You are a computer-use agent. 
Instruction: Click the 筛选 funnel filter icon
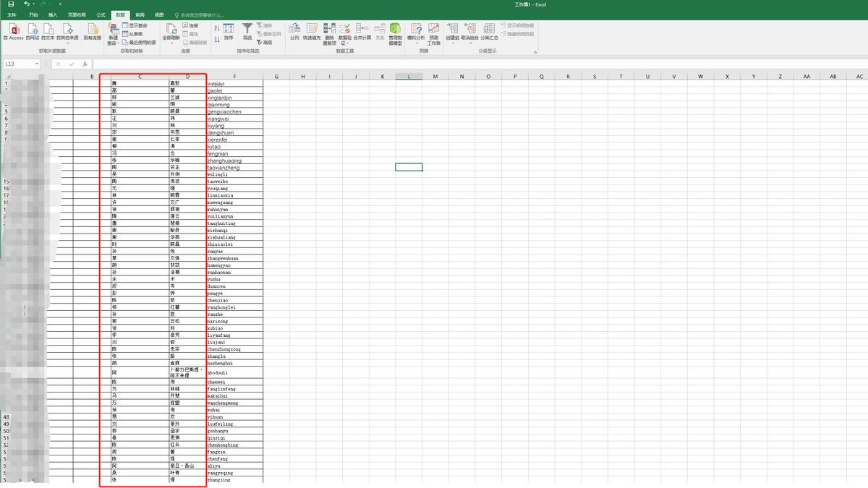[x=247, y=29]
